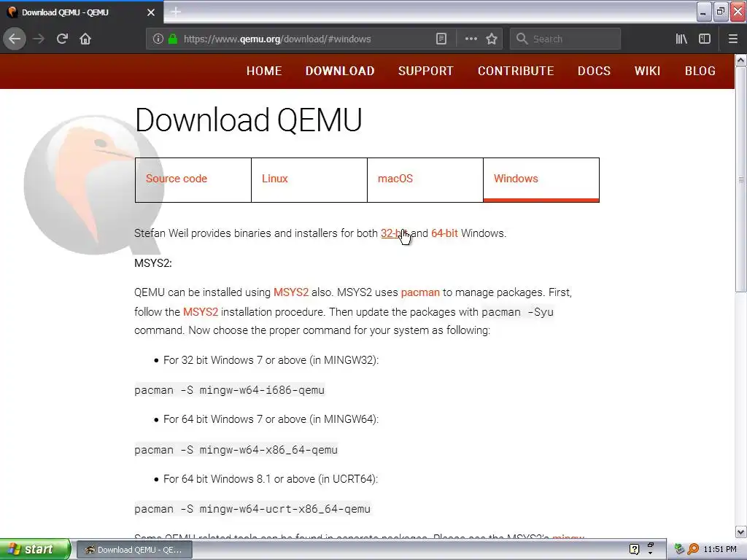Open HOME in site navigation

[264, 71]
